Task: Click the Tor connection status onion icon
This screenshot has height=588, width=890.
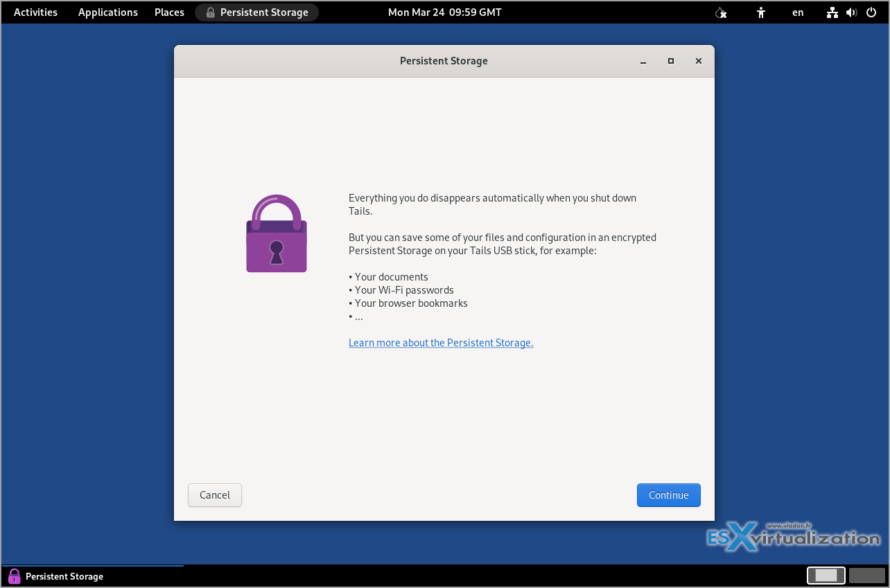Action: click(x=721, y=12)
